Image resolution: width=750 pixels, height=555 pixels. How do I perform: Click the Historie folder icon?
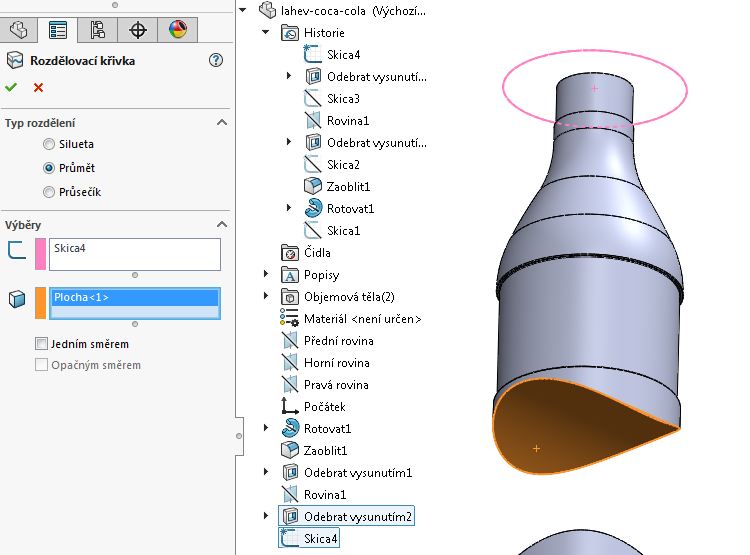290,33
